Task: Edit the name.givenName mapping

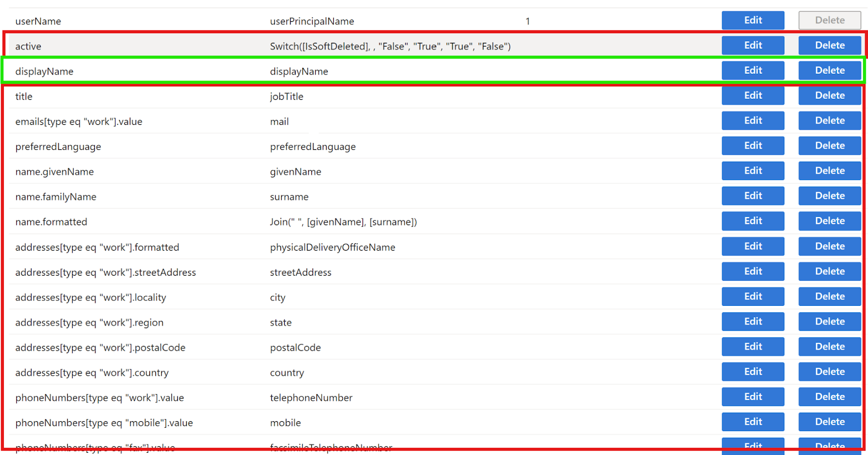Action: (x=753, y=170)
